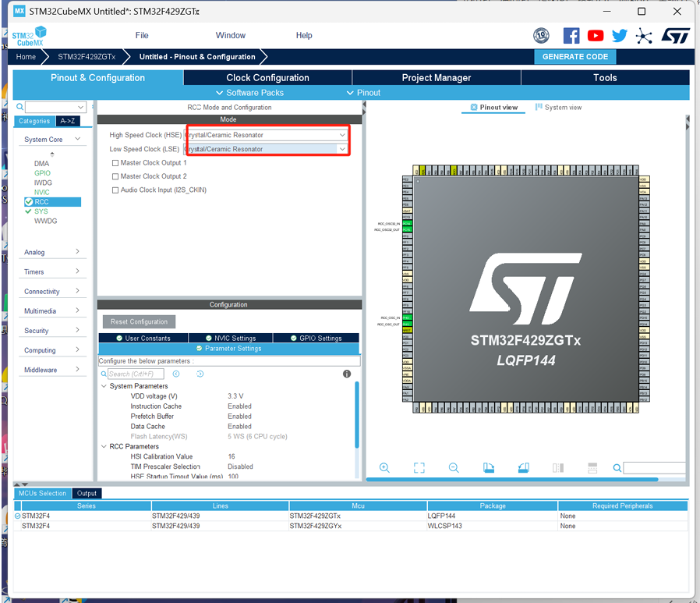
Task: Select GPIO in System Core list
Action: click(42, 173)
